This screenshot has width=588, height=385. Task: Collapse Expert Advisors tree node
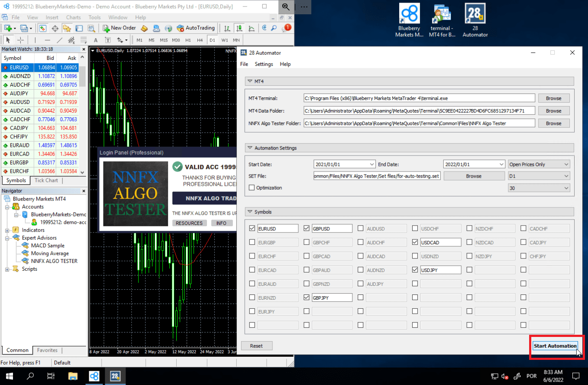click(7, 238)
